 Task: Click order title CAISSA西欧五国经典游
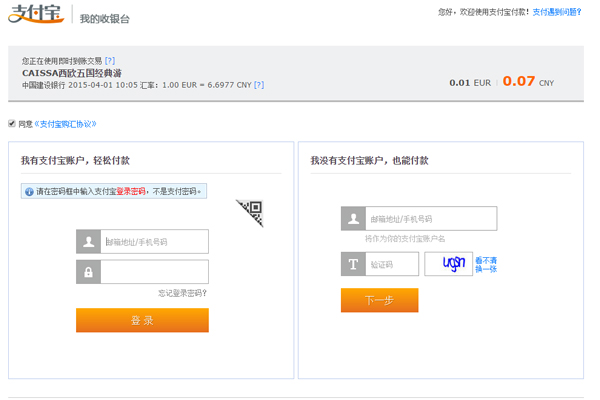(x=72, y=73)
